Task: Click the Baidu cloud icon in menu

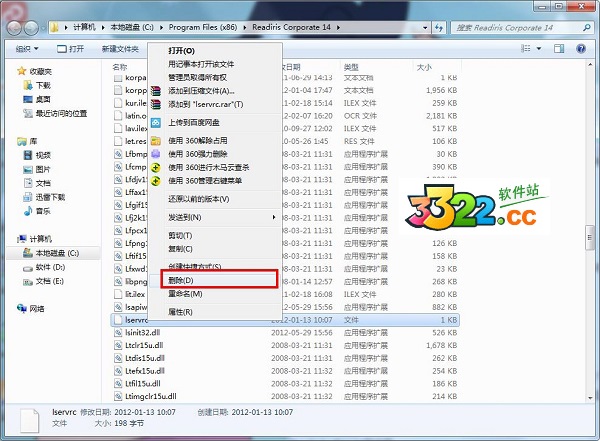Action: click(x=156, y=122)
